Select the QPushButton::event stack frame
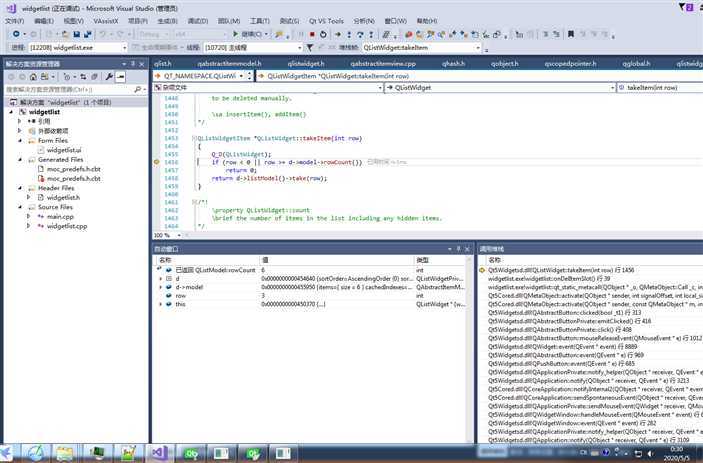The image size is (703, 463). pos(561,364)
